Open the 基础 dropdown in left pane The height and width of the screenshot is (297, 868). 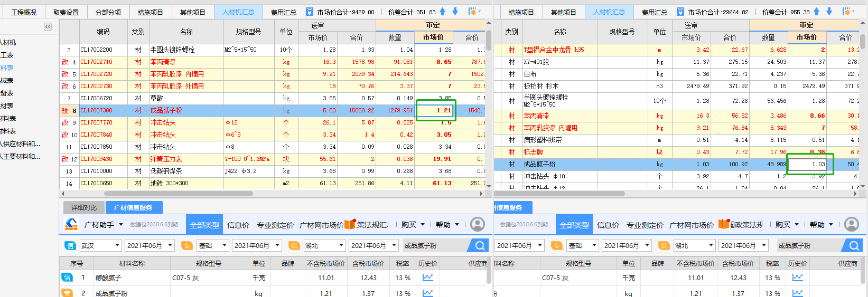tap(212, 245)
